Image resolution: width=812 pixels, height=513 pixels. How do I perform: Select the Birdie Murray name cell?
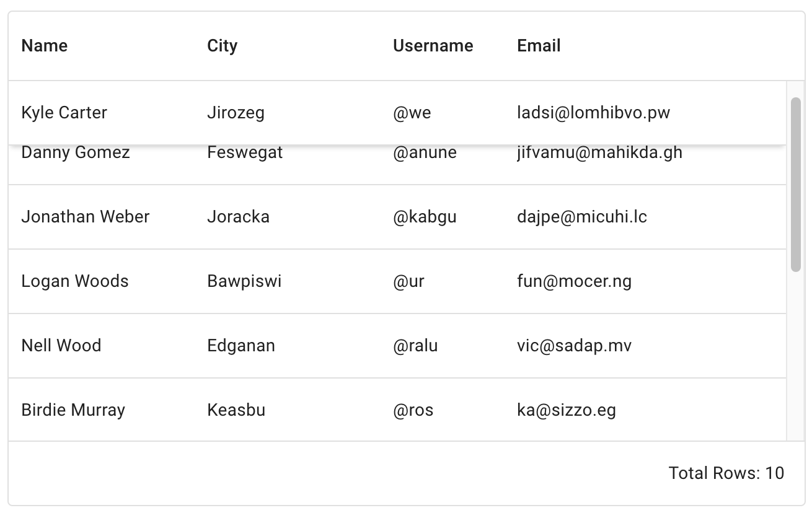(73, 410)
